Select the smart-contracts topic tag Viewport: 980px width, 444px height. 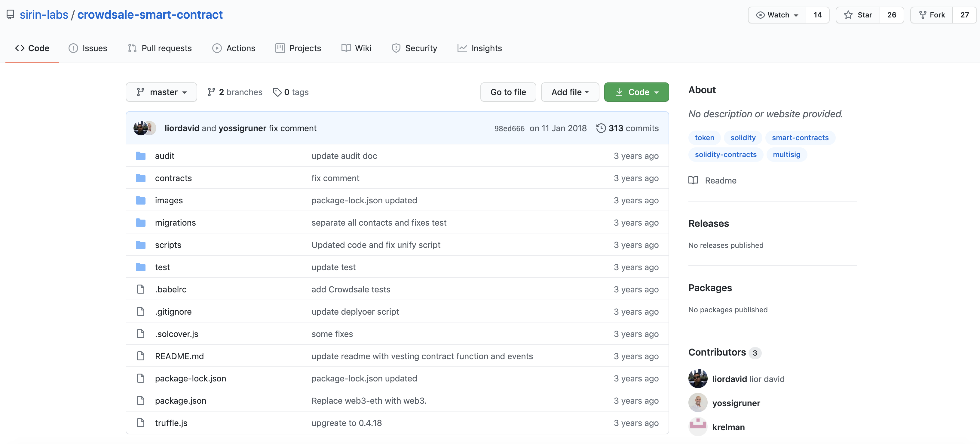click(x=800, y=137)
